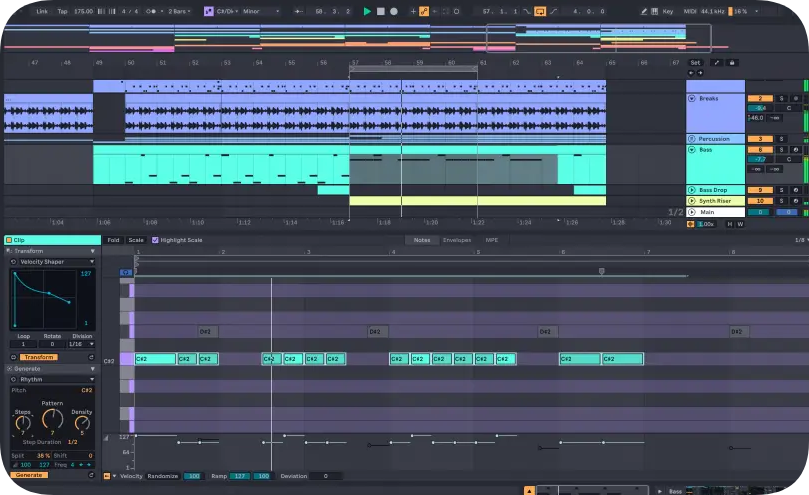Switch to the Envelopes tab
Image resolution: width=809 pixels, height=495 pixels.
(457, 240)
